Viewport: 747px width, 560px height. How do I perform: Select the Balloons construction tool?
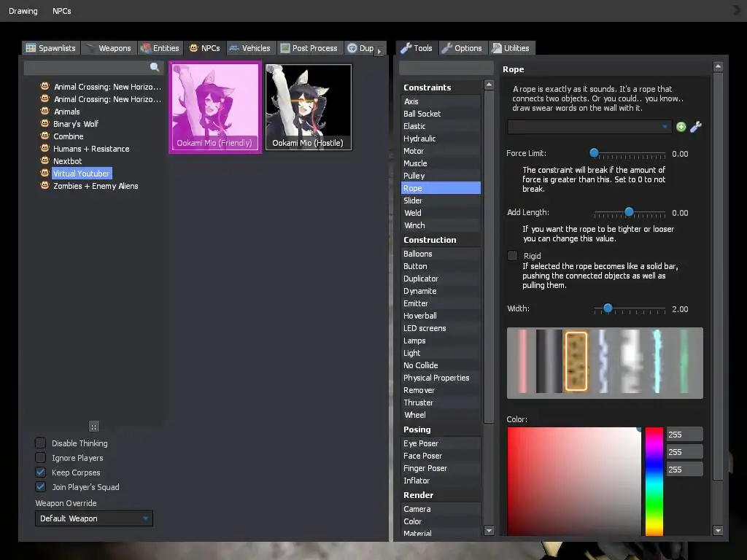coord(441,254)
